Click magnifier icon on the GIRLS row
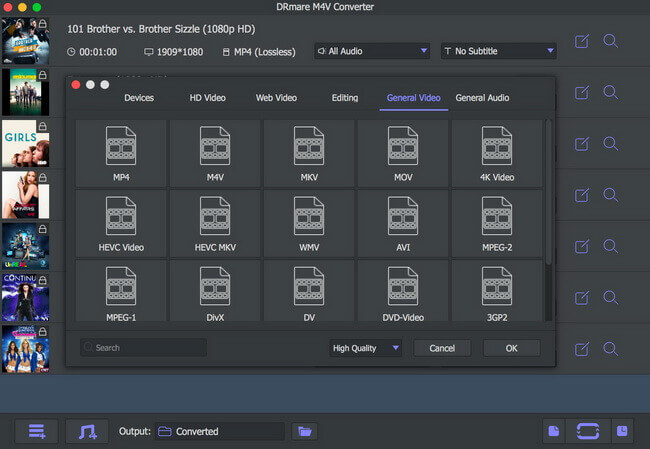Viewport: 650px width, 449px height. point(611,144)
